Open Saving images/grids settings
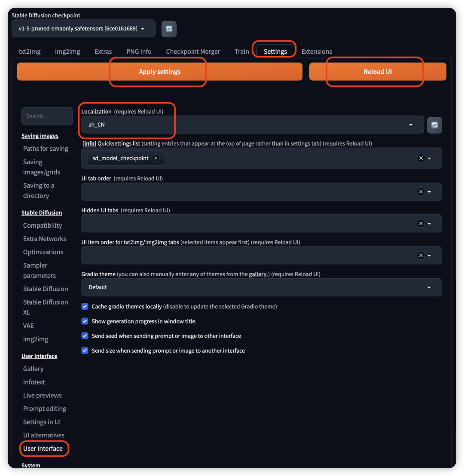Viewport: 464px width, 476px height. tap(42, 167)
